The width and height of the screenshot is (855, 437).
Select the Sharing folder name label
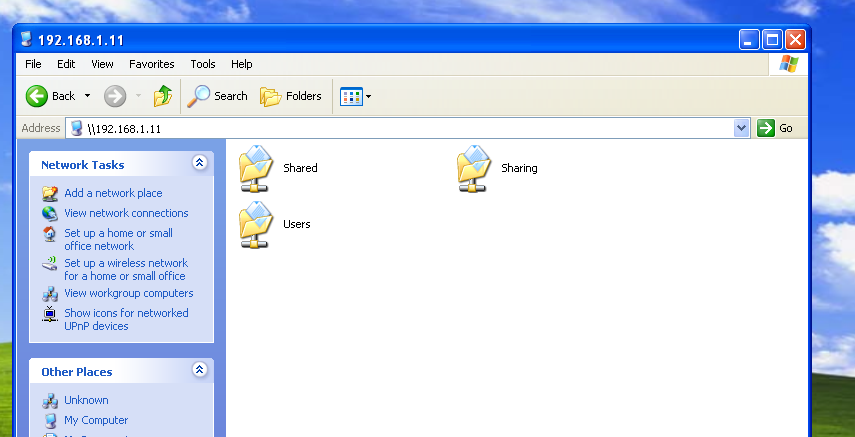(519, 168)
